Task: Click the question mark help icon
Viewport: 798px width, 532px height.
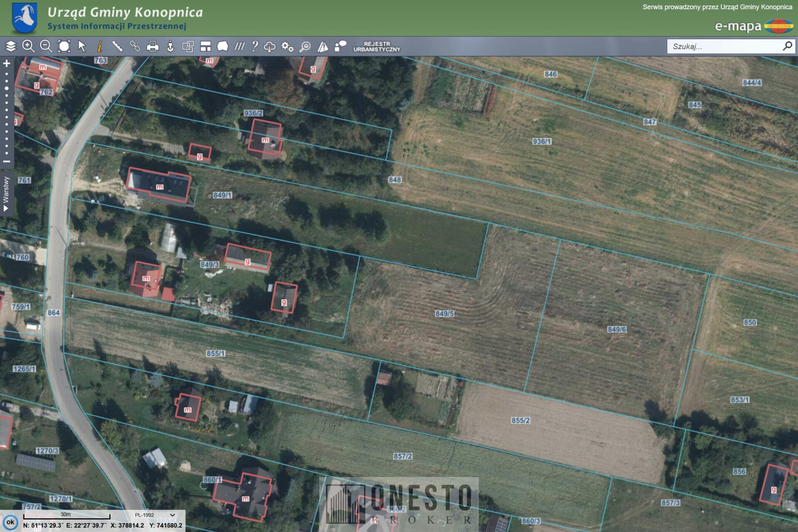Action: coord(255,46)
